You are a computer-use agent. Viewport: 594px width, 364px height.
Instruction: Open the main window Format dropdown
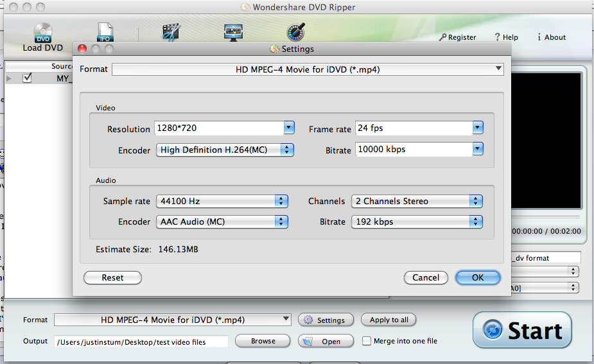pyautogui.click(x=173, y=320)
